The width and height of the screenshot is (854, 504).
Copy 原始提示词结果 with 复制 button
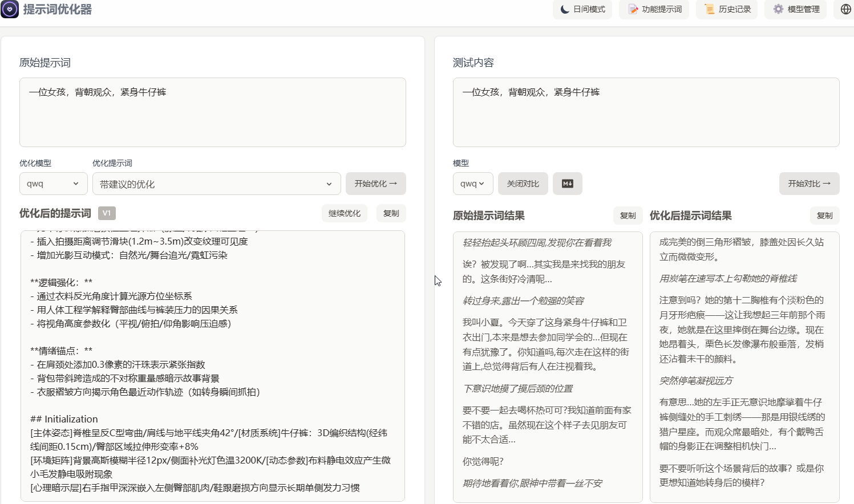628,216
